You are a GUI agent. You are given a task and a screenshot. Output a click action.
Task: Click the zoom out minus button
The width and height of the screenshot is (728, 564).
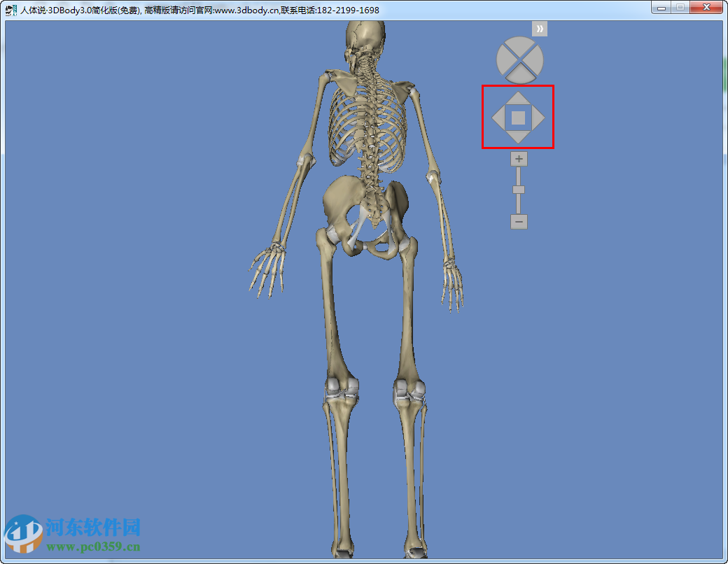(x=518, y=222)
